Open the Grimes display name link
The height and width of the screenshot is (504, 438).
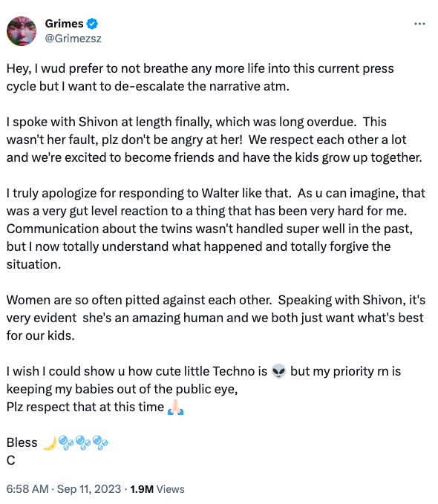click(64, 24)
